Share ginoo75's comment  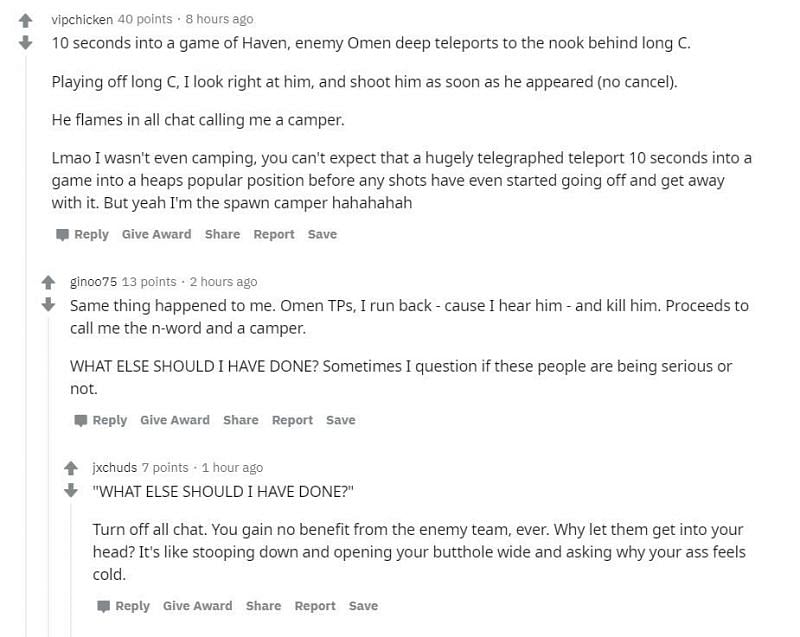[x=241, y=420]
